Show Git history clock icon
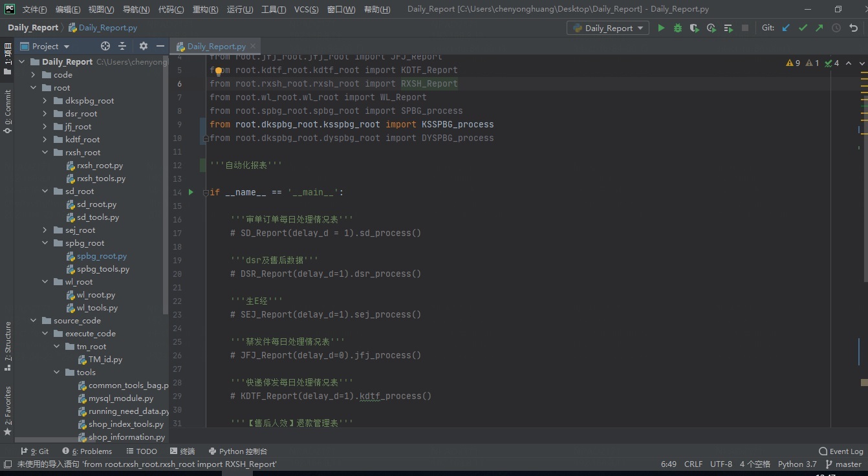Screen dimensions: 868x476 point(836,28)
